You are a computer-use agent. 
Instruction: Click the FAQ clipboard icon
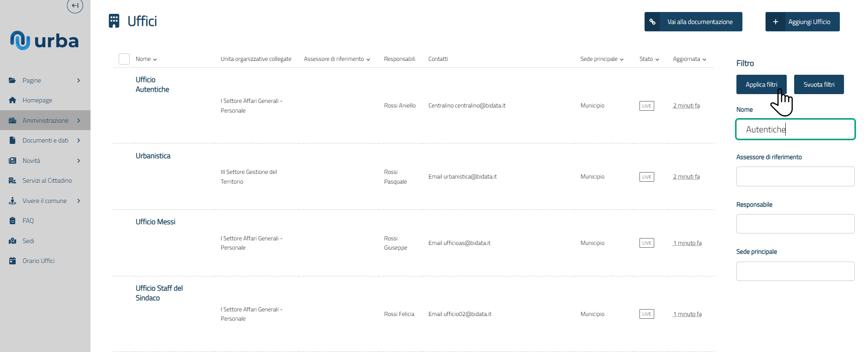[x=12, y=221]
